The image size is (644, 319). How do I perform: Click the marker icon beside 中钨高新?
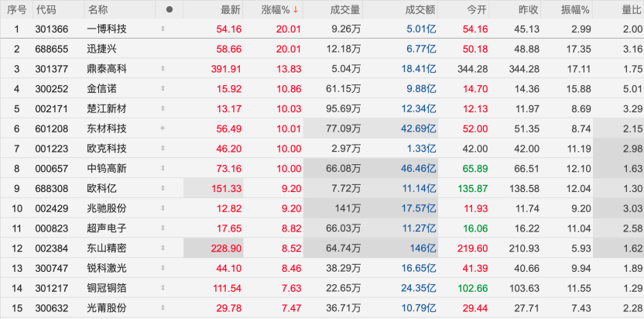point(163,169)
